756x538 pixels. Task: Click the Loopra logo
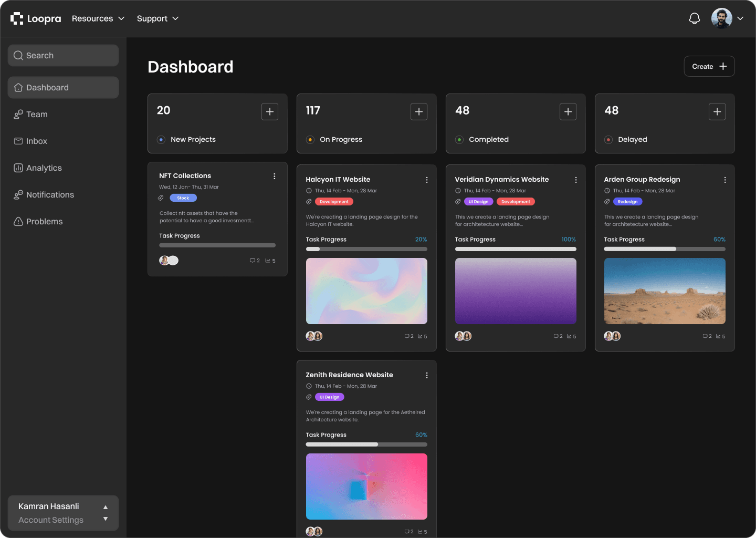point(36,18)
